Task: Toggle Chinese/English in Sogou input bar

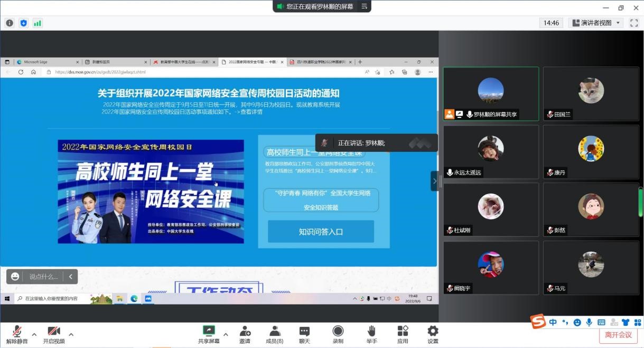Action: [x=553, y=322]
